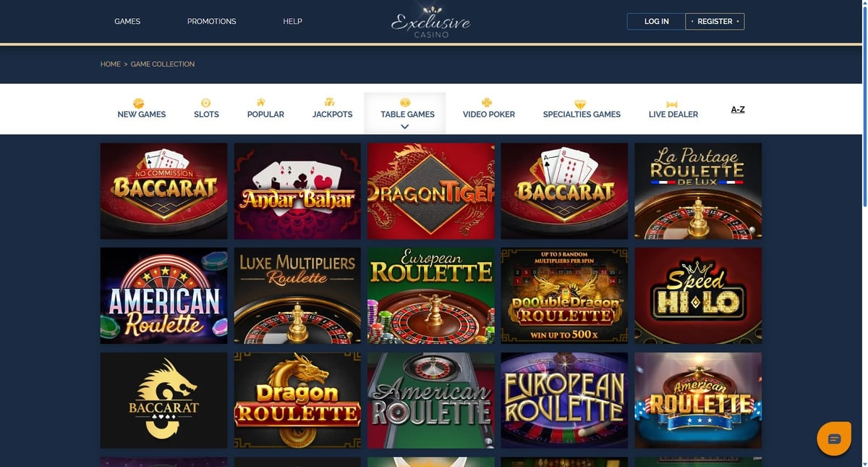Expand the Table Games chevron arrow
This screenshot has height=467, width=868.
pos(404,127)
